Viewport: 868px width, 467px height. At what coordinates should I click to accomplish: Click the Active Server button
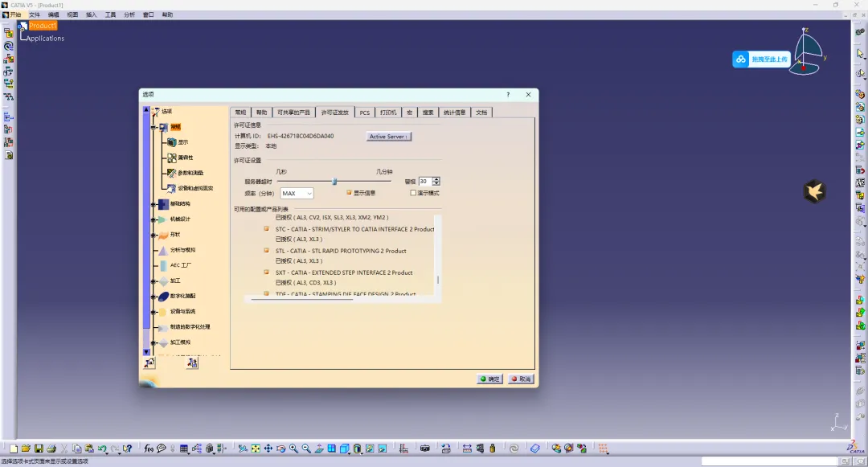(x=389, y=136)
